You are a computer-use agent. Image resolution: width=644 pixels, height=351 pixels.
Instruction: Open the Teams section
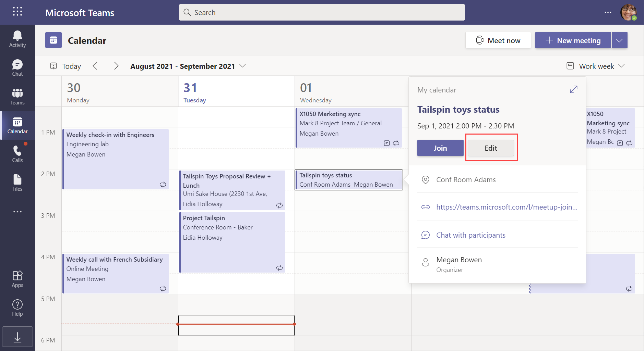[x=17, y=97]
